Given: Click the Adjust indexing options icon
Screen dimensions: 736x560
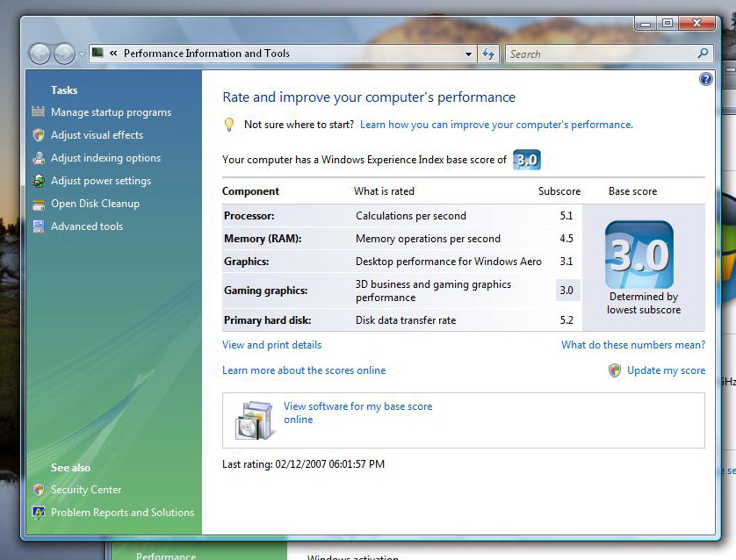Looking at the screenshot, I should click(x=39, y=158).
